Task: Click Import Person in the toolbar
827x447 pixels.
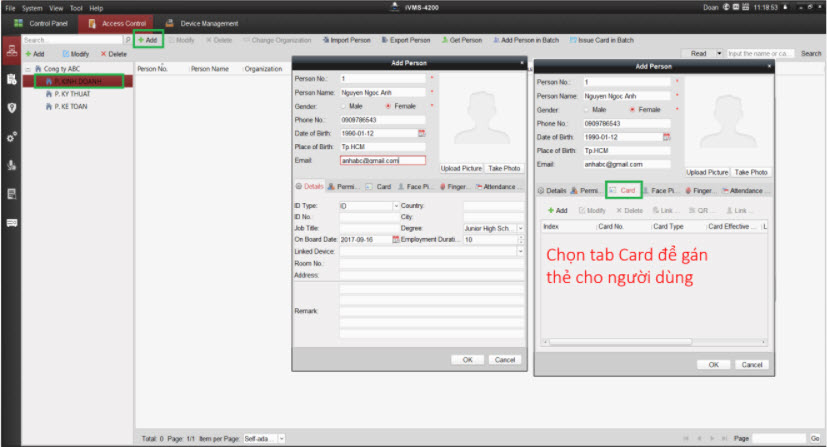Action: (346, 40)
